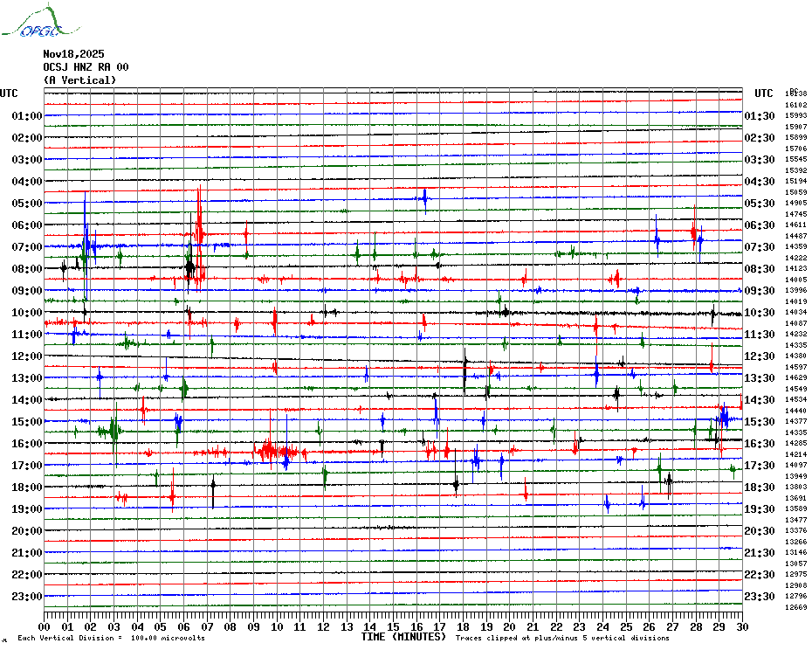Select the 23:00 hour label on left axis

pyautogui.click(x=27, y=597)
